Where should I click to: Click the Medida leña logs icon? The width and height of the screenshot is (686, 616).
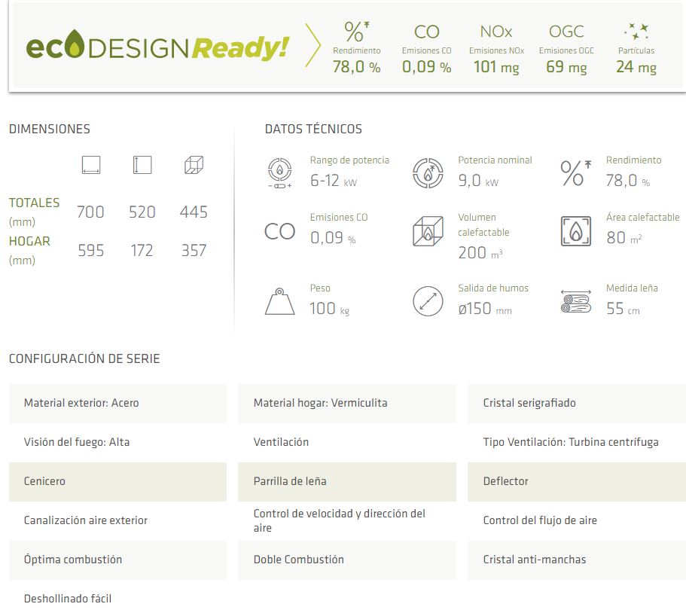click(x=576, y=301)
